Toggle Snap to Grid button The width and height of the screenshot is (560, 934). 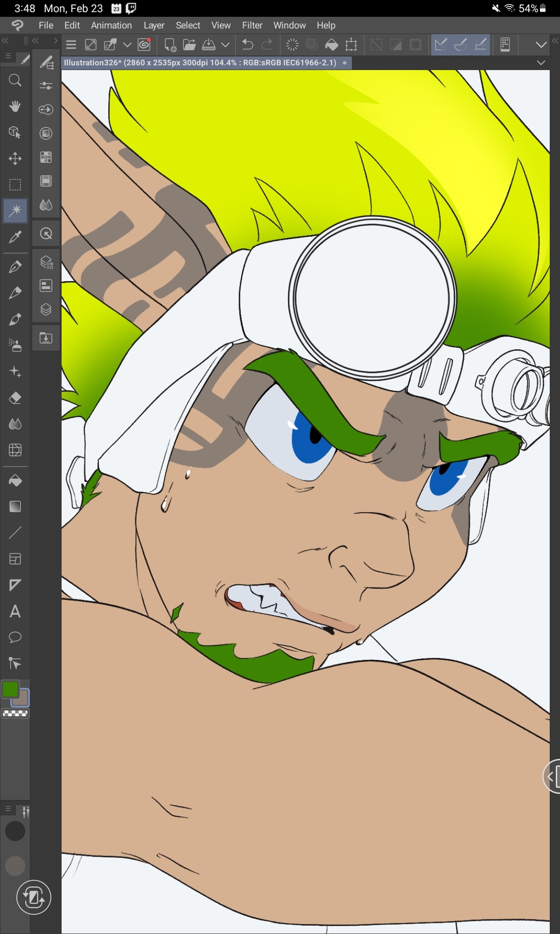pyautogui.click(x=481, y=45)
